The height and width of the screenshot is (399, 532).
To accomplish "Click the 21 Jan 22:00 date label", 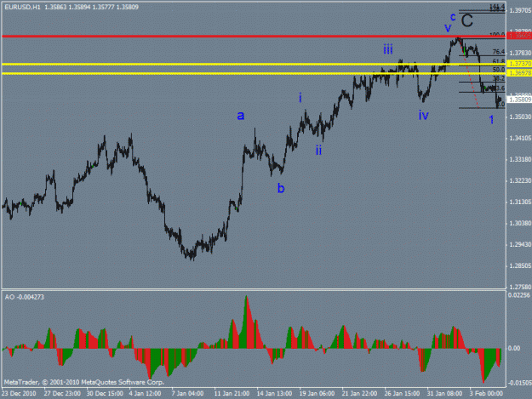I will 359,393.
